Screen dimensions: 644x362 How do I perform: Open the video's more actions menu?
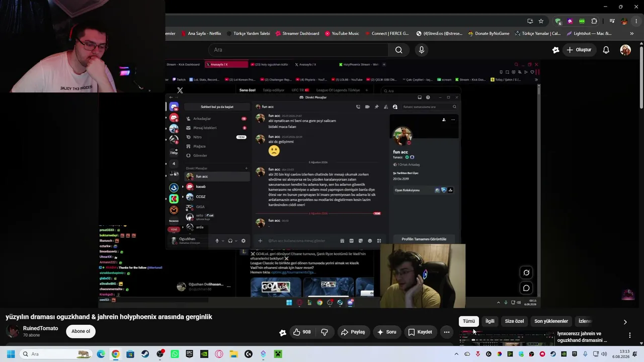(446, 332)
